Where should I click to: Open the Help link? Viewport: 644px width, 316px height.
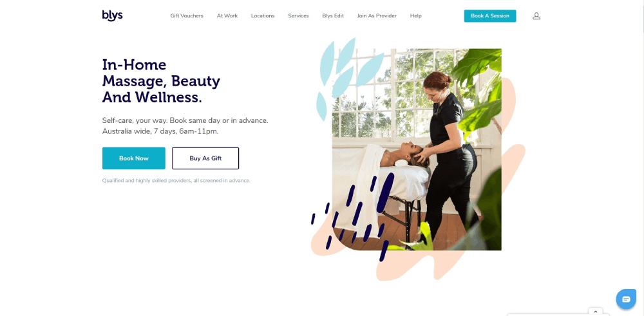415,16
